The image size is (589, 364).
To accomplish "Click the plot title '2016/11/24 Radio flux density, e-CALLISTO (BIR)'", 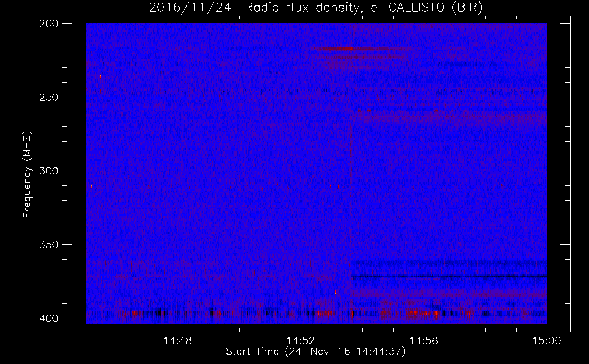I will (316, 7).
